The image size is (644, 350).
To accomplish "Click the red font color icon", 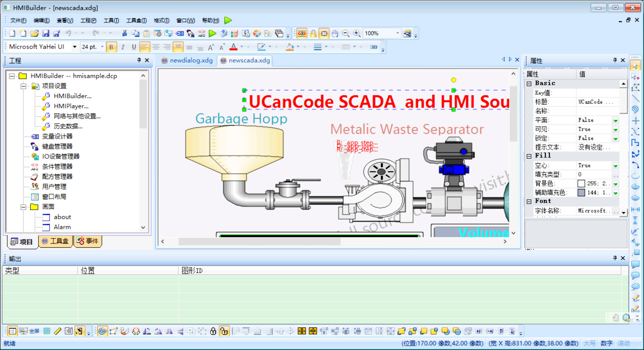I will (x=233, y=47).
